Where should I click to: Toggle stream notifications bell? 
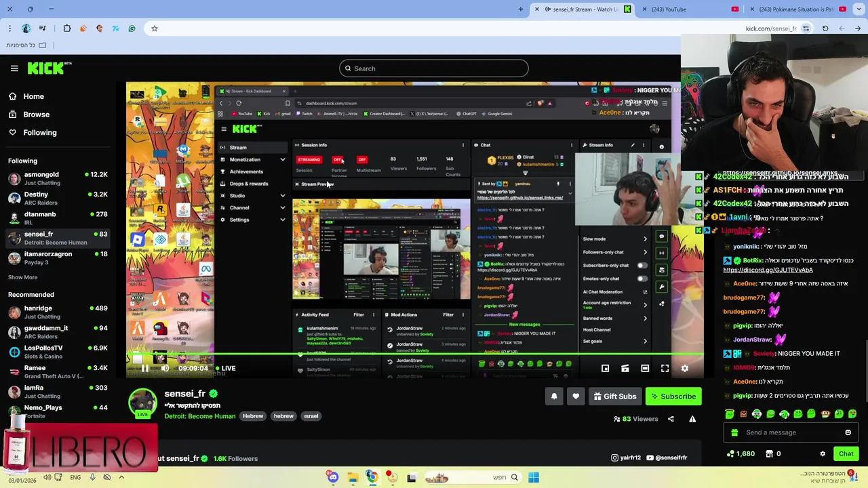click(554, 396)
